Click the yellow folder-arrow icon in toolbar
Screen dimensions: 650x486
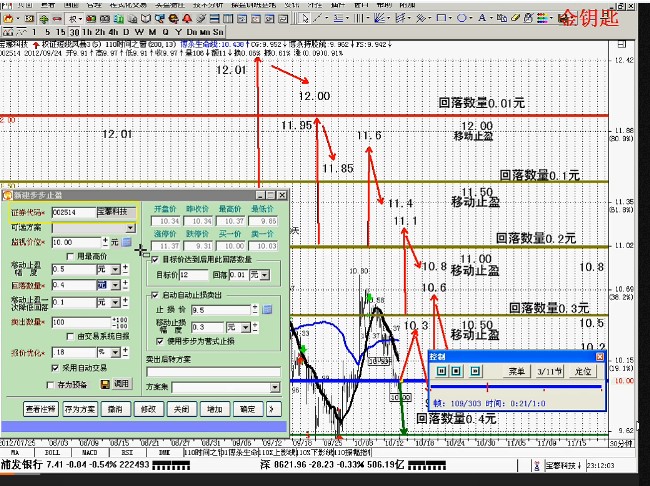pyautogui.click(x=8, y=19)
